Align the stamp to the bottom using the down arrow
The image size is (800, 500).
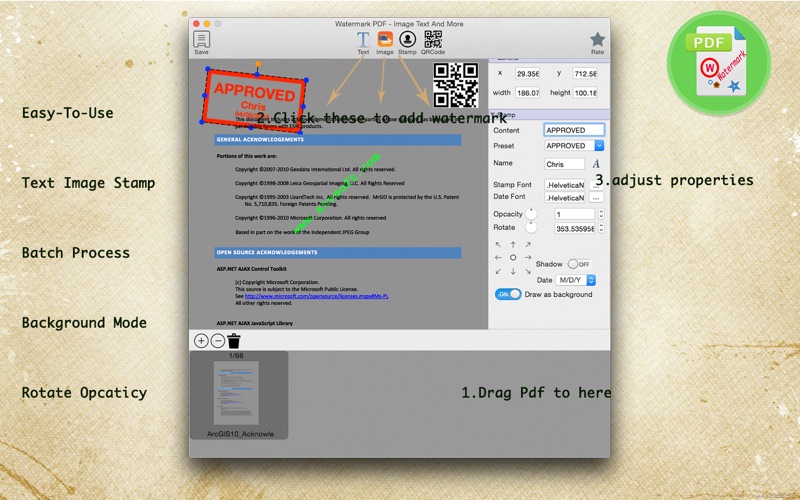coord(513,271)
